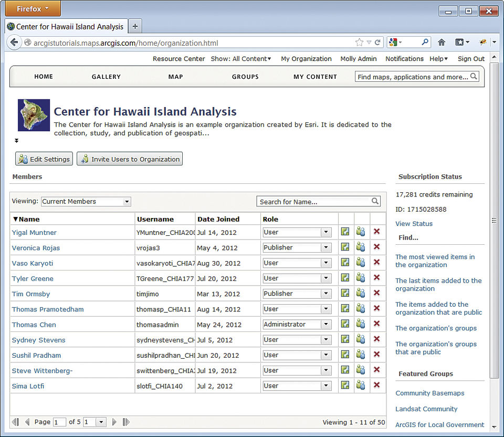Click the edit profile icon for Yigal Muntner
Viewport: 504px width, 437px height.
click(x=345, y=232)
